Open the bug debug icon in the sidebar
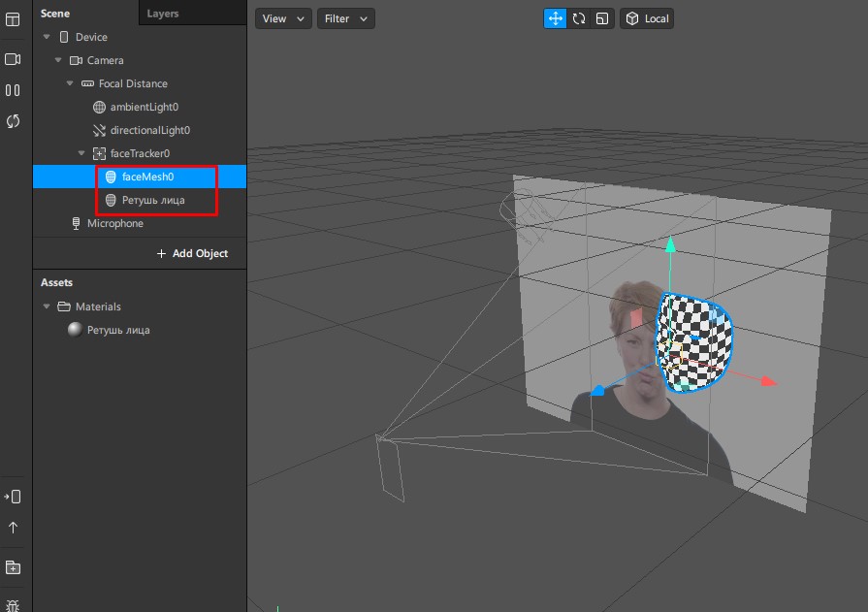Viewport: 868px width, 612px height. coord(13,605)
